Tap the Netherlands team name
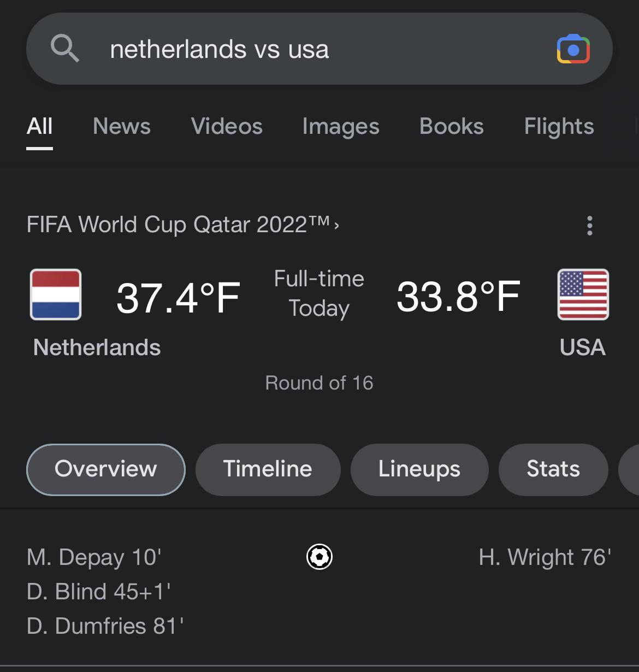Image resolution: width=639 pixels, height=672 pixels. 97,347
